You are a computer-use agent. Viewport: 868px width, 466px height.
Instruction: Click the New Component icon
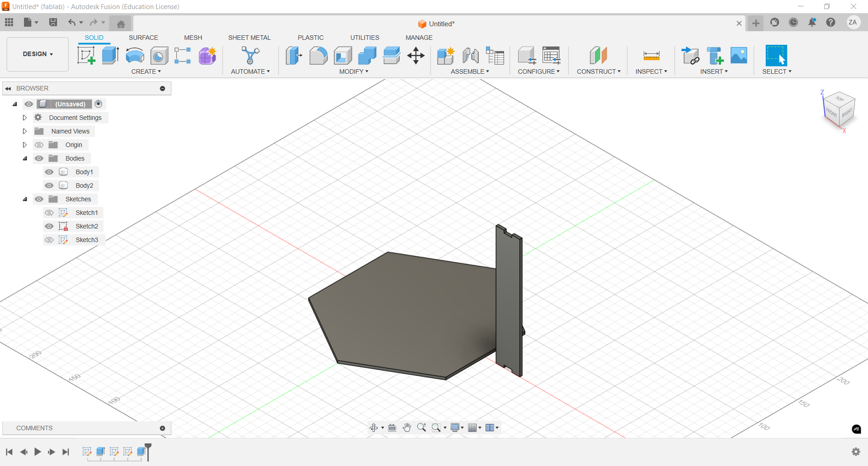(446, 56)
